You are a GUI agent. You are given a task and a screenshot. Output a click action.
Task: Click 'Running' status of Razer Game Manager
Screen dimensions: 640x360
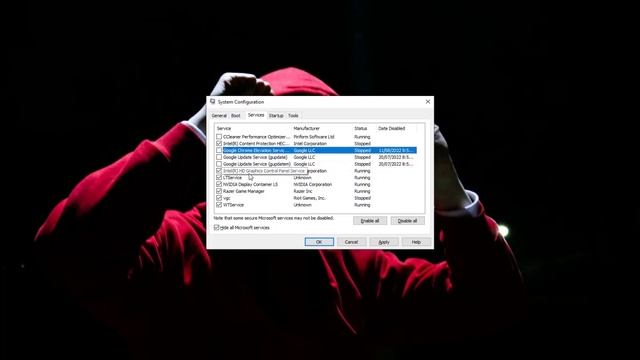tap(362, 191)
